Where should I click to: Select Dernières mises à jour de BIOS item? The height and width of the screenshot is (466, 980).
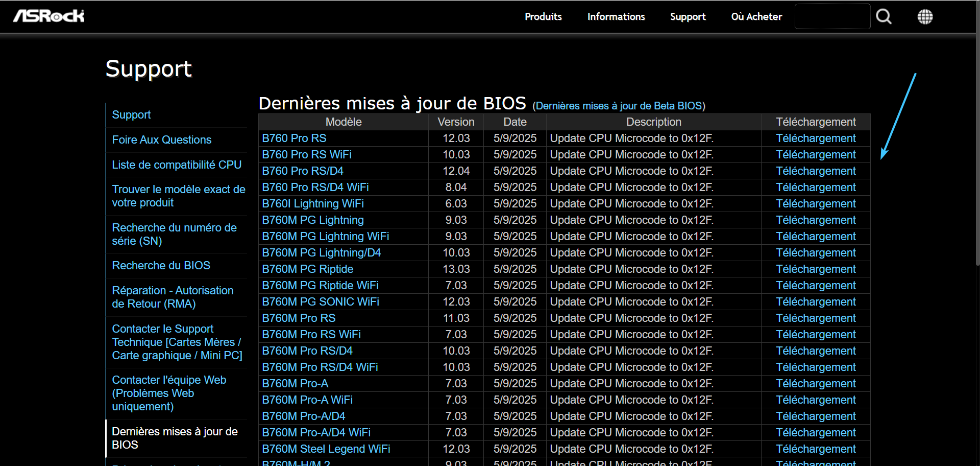(x=175, y=438)
